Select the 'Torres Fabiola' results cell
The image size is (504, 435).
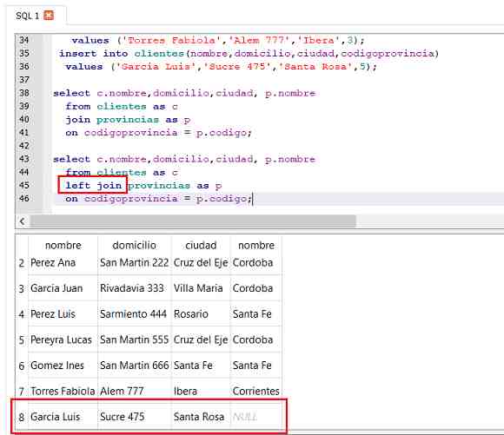click(x=63, y=391)
